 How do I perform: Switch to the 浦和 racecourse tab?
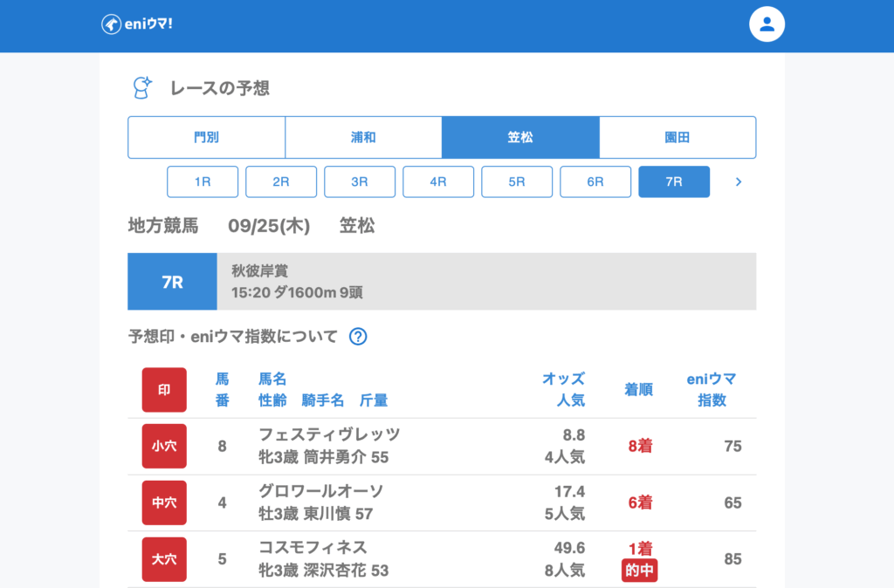[363, 138]
